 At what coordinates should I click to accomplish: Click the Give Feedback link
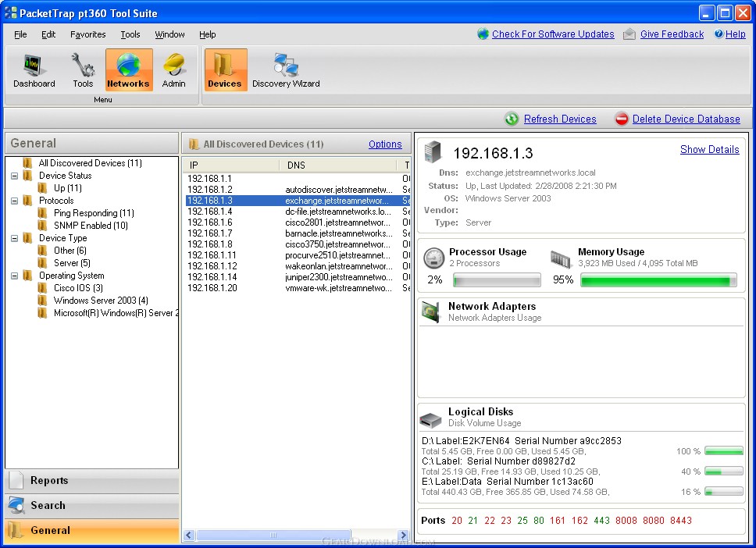tap(672, 34)
